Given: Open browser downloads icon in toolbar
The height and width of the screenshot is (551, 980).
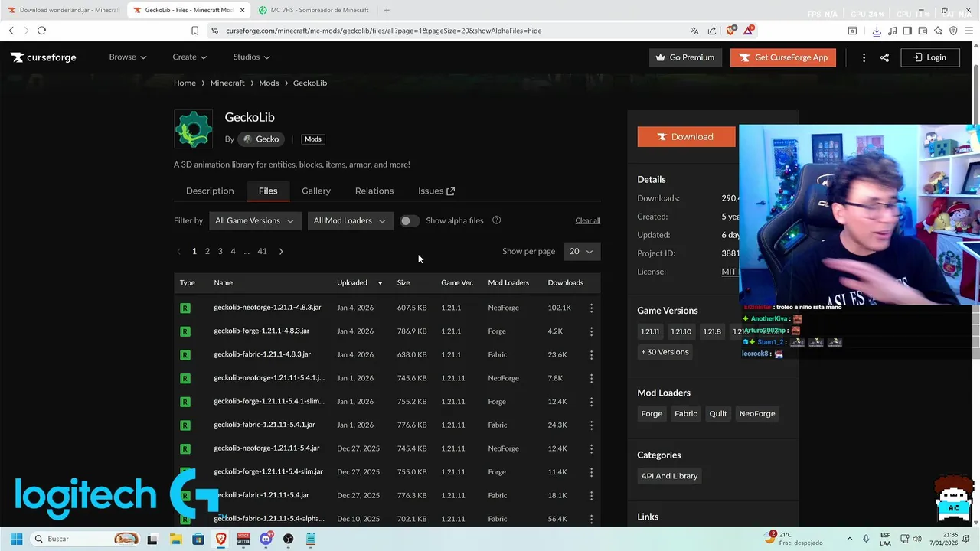Looking at the screenshot, I should (877, 31).
